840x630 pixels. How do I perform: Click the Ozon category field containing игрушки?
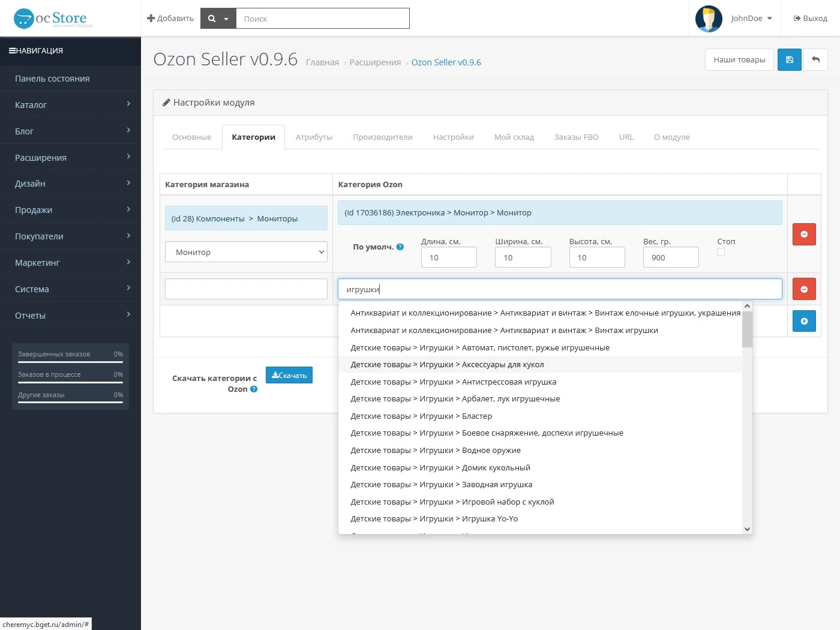[560, 289]
